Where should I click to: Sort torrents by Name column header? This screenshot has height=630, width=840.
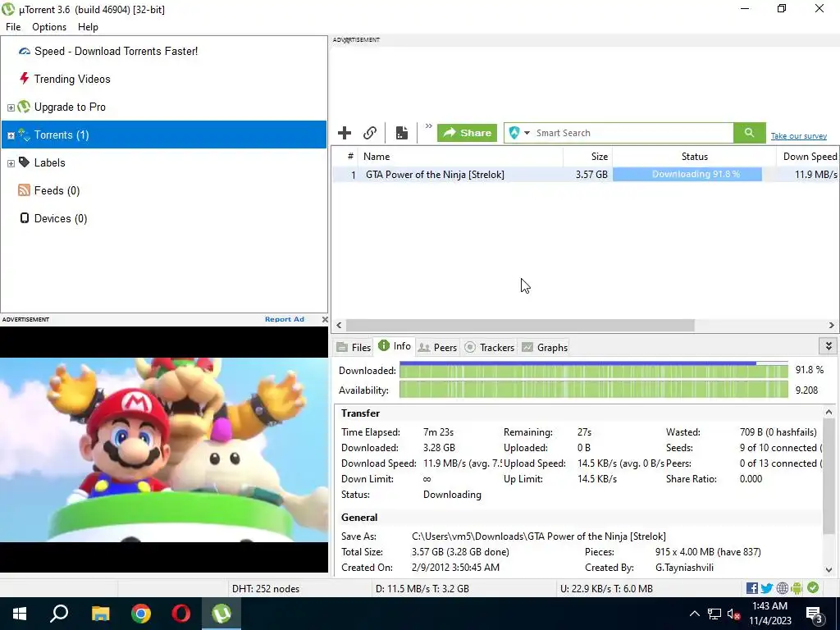pyautogui.click(x=460, y=157)
